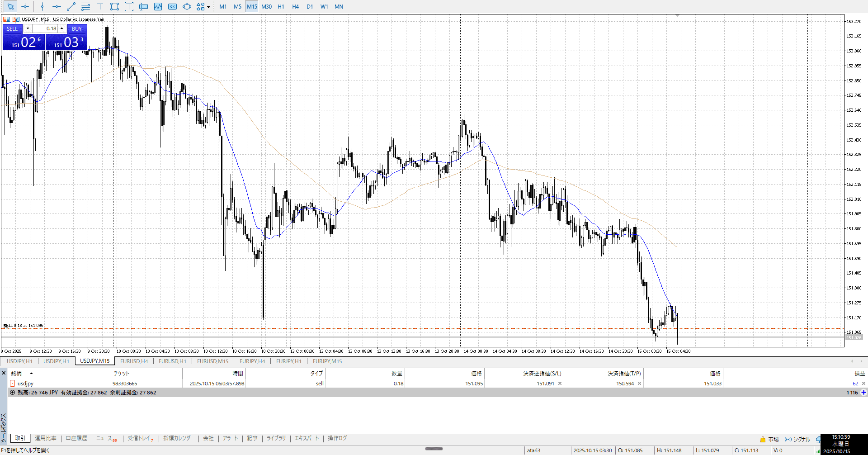Screen dimensions: 868x455
Task: Click the Market shopping bag icon
Action: coord(763,439)
